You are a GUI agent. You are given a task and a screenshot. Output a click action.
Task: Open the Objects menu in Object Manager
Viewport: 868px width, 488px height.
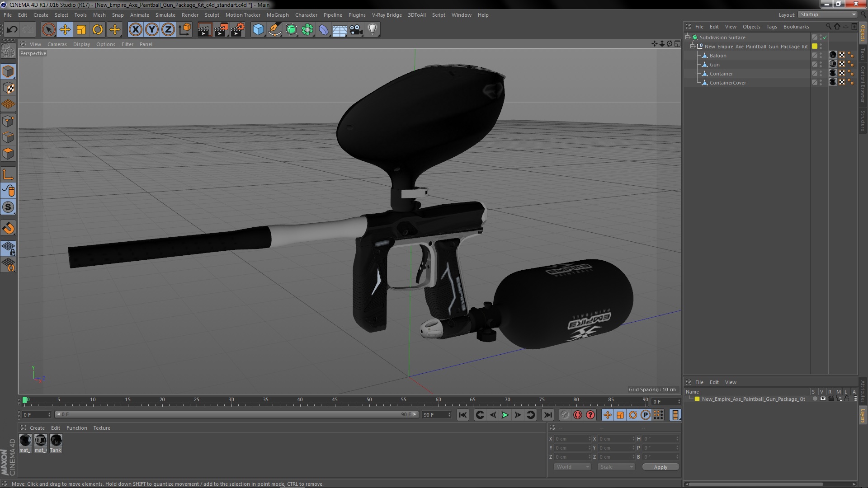(751, 27)
